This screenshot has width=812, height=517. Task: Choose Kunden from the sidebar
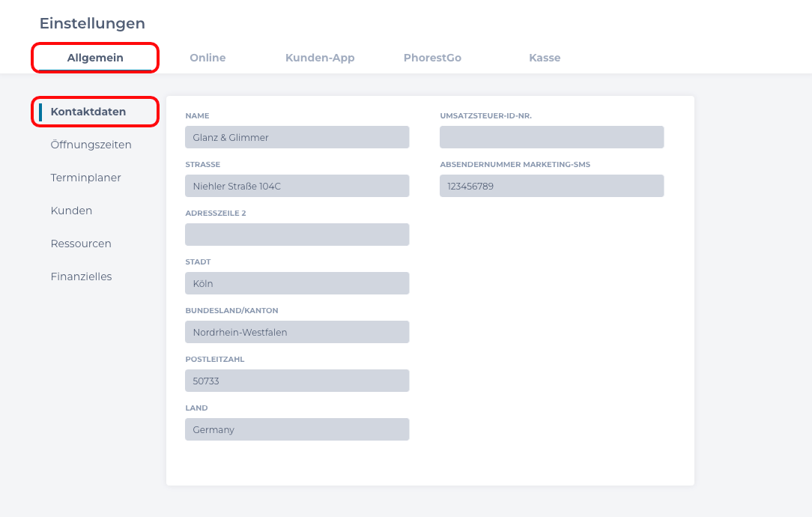[x=71, y=211]
